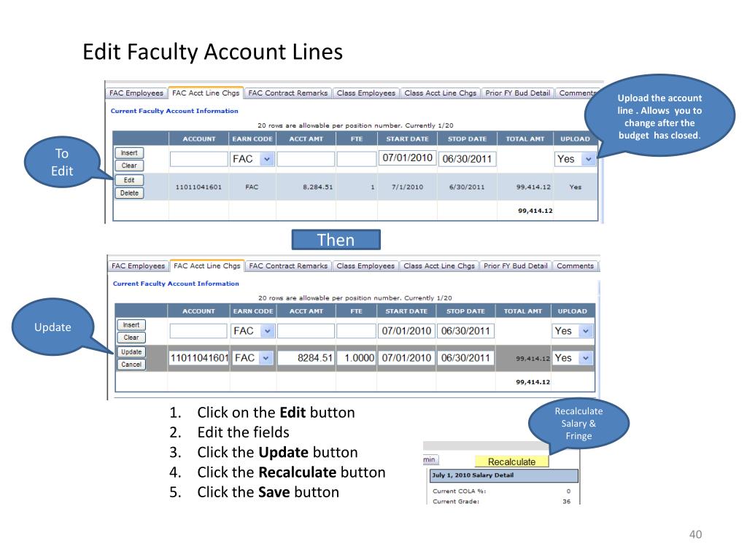Click ACCOUNT column header in top table

(x=198, y=139)
